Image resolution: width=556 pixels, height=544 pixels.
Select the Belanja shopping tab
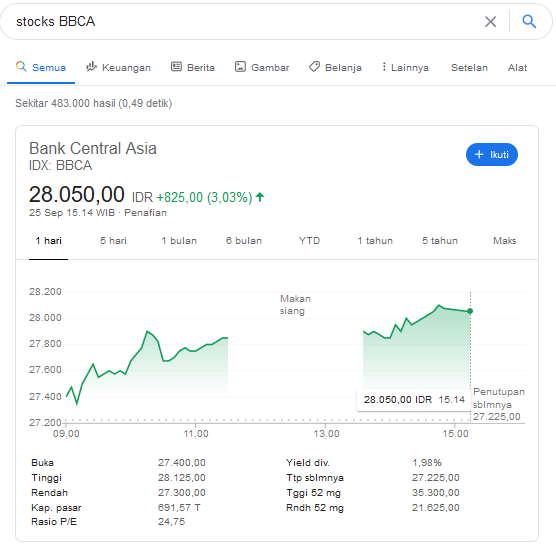pos(335,67)
